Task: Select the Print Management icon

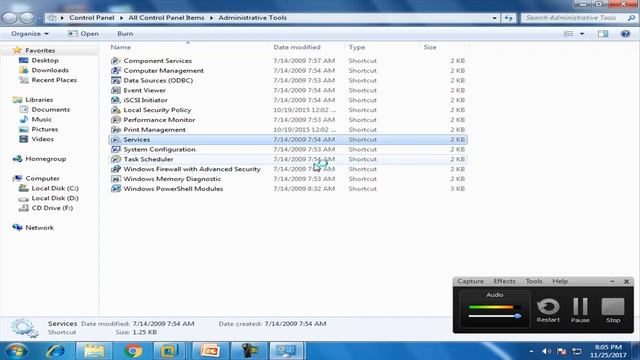Action: [x=116, y=129]
